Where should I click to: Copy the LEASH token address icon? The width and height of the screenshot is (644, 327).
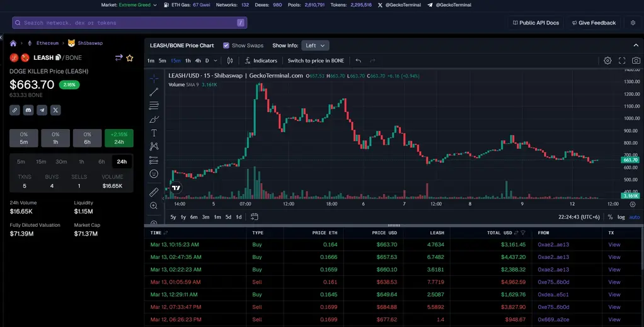click(x=59, y=57)
